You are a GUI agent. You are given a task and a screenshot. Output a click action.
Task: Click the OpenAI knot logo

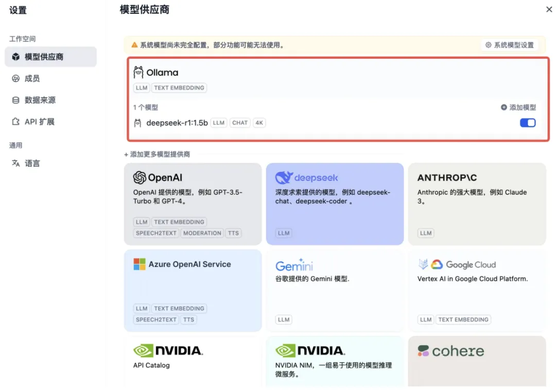[x=140, y=177]
